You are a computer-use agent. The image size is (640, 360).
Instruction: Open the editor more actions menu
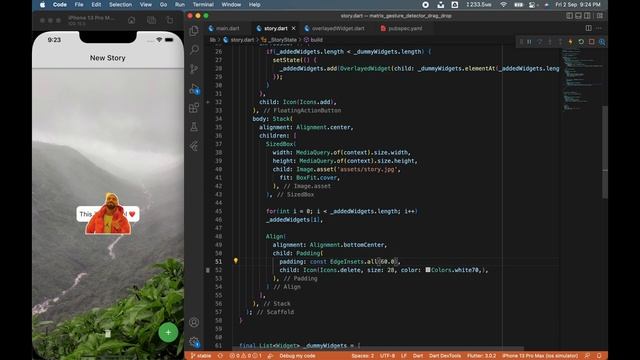599,28
